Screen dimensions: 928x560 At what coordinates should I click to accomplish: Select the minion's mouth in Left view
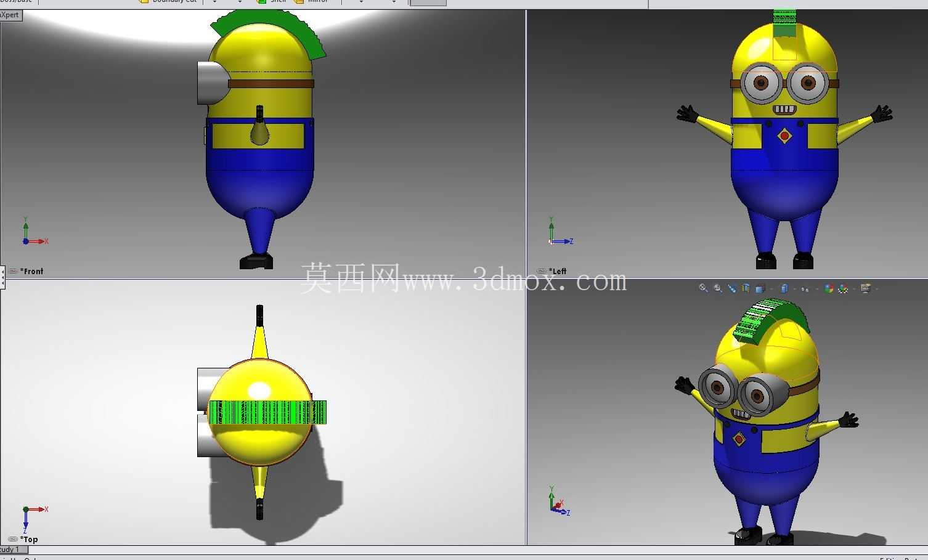[x=784, y=109]
